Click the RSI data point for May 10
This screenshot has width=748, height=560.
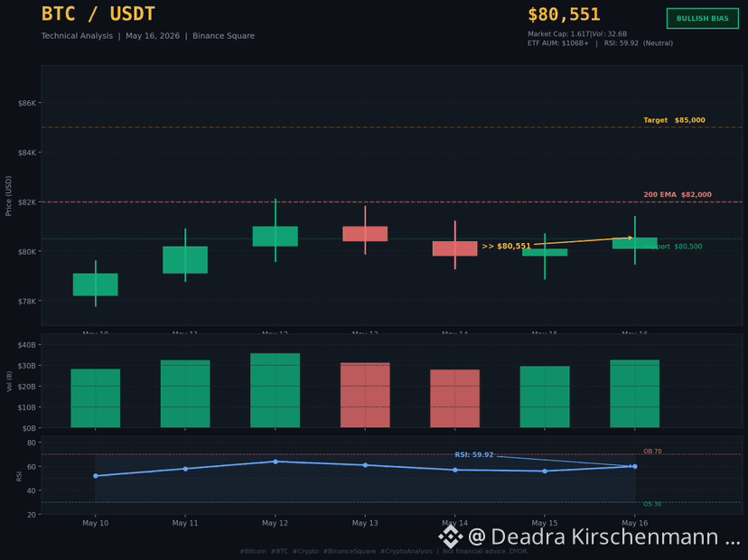click(x=96, y=476)
